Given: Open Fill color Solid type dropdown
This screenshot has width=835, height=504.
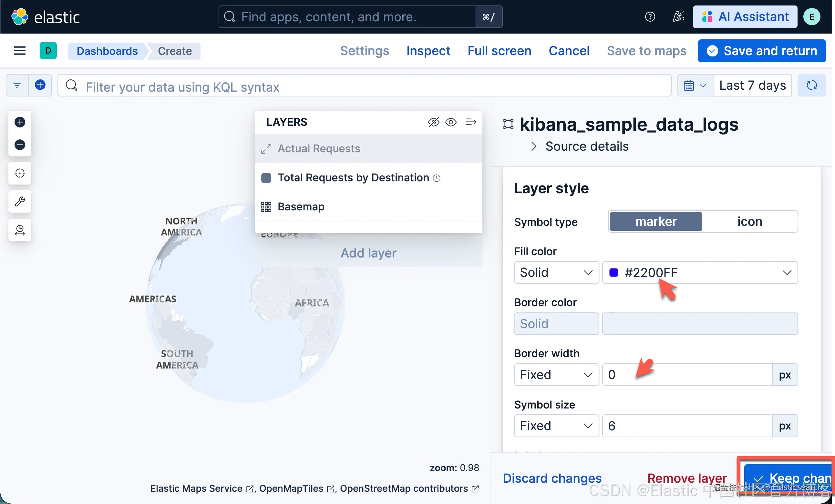Looking at the screenshot, I should 556,272.
